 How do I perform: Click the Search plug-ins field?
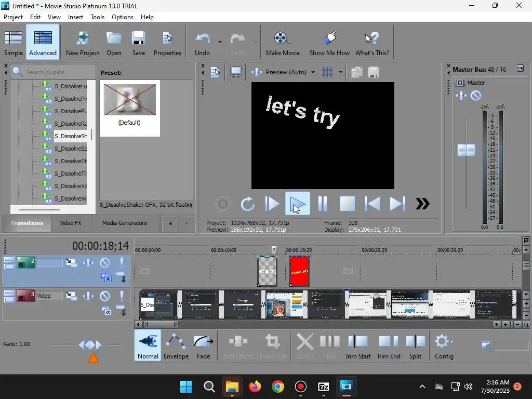52,72
